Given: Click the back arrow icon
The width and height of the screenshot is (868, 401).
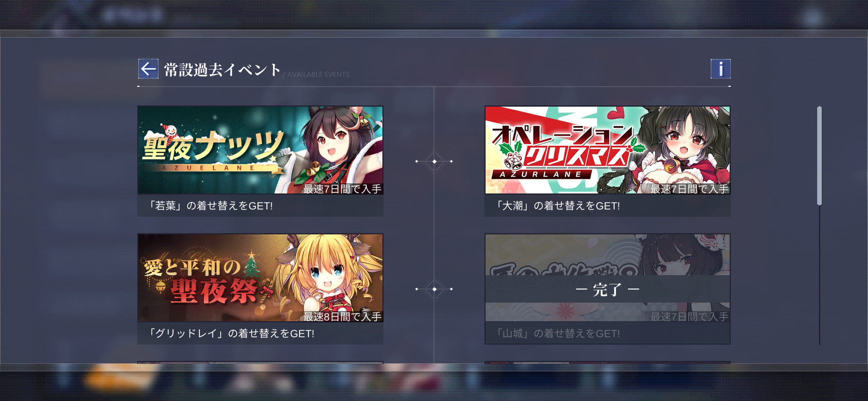Looking at the screenshot, I should point(148,69).
